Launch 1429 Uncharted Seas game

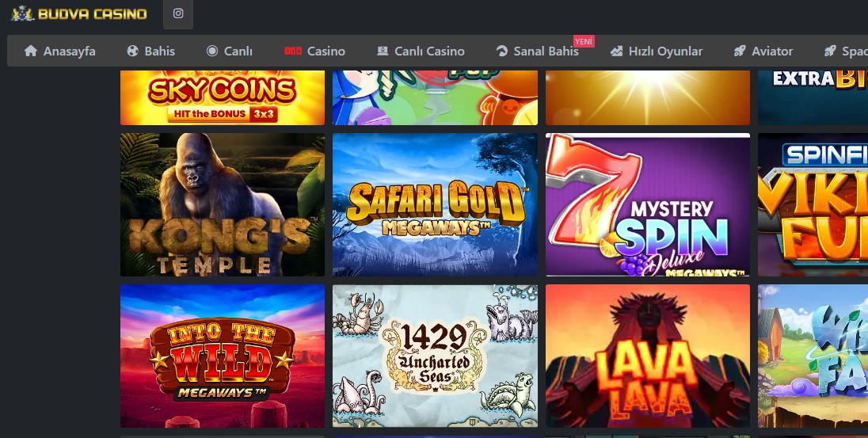pyautogui.click(x=435, y=356)
